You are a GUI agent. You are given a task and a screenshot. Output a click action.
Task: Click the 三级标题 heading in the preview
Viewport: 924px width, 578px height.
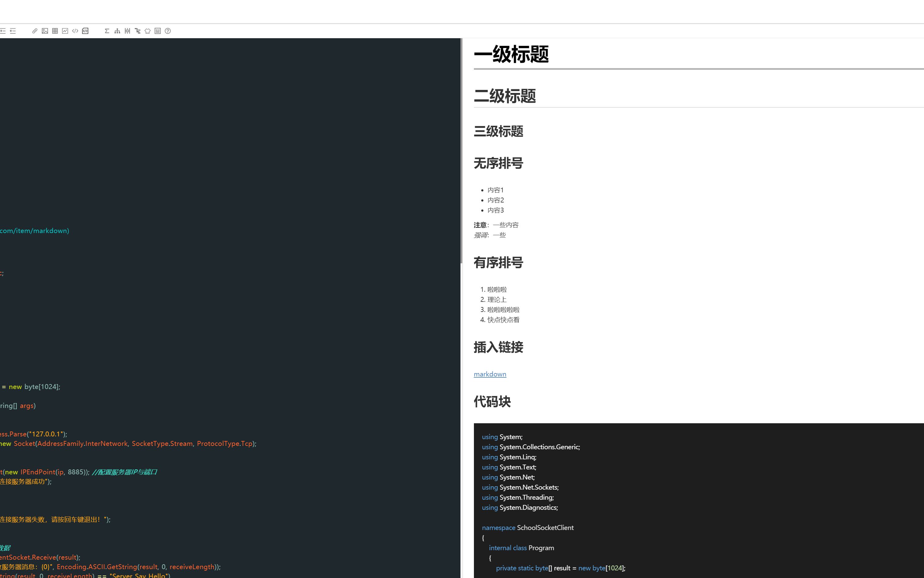click(x=498, y=132)
